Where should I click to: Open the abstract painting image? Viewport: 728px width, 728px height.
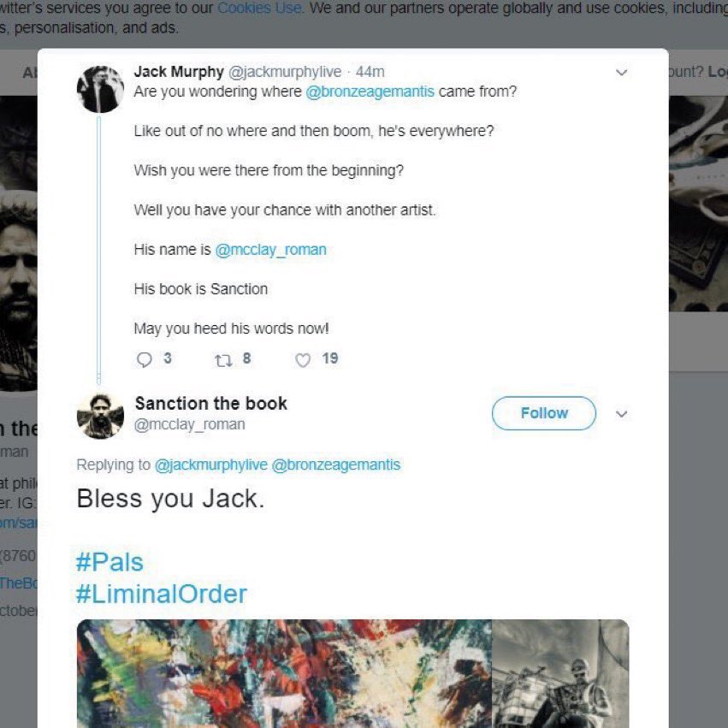pos(284,673)
